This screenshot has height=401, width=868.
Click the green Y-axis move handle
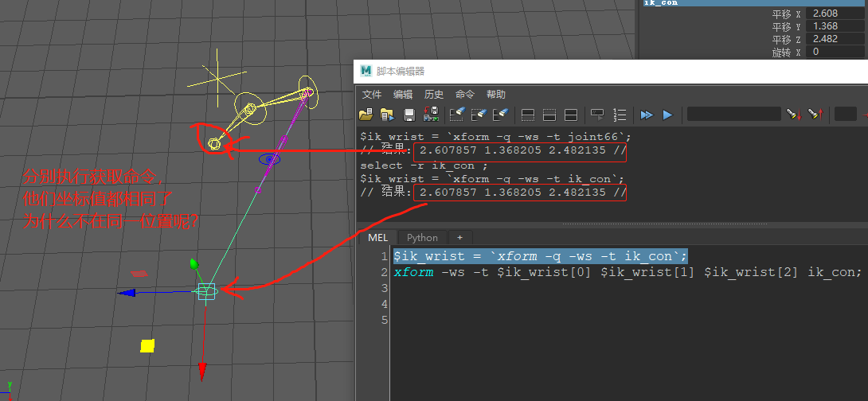point(194,264)
